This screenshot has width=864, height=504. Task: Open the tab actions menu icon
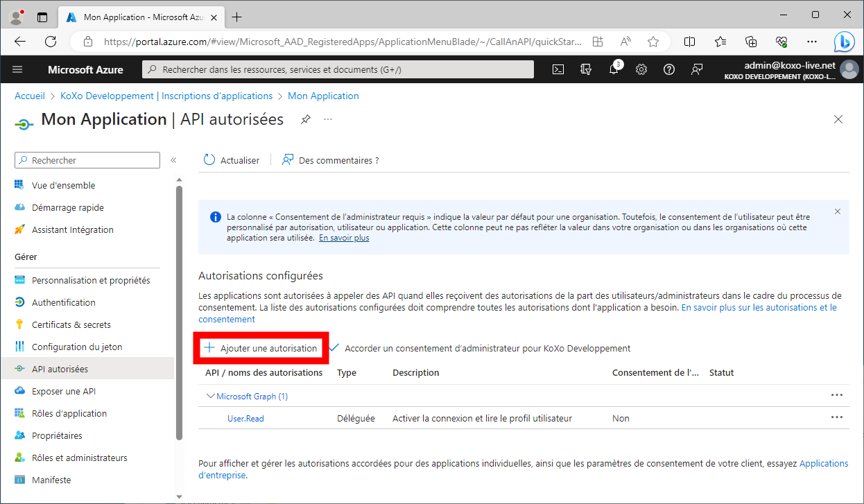[x=42, y=17]
